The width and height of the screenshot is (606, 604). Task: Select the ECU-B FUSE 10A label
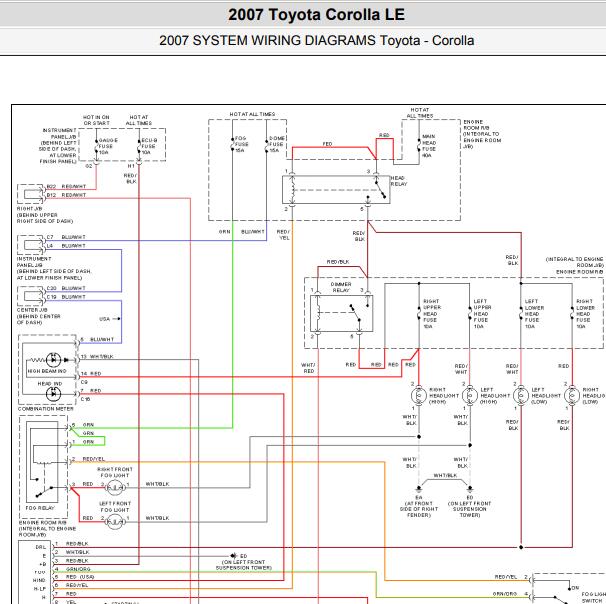149,146
